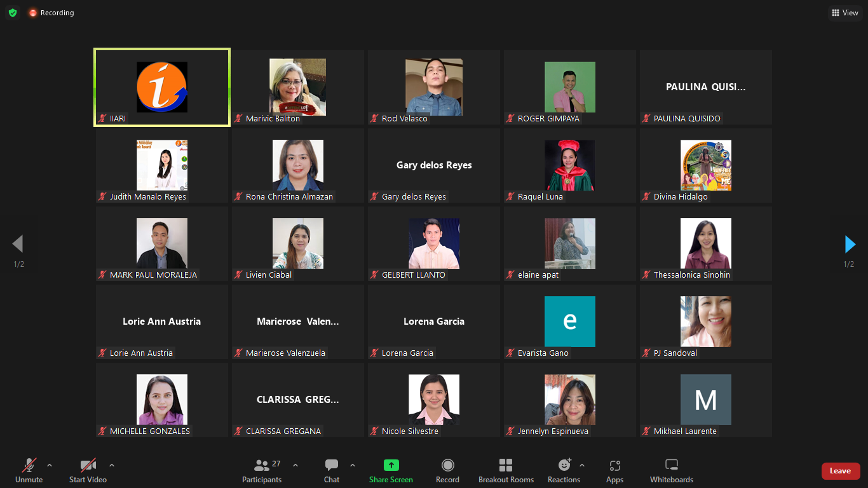Select the IIARI participant tile
Viewport: 868px width, 488px height.
pyautogui.click(x=162, y=88)
